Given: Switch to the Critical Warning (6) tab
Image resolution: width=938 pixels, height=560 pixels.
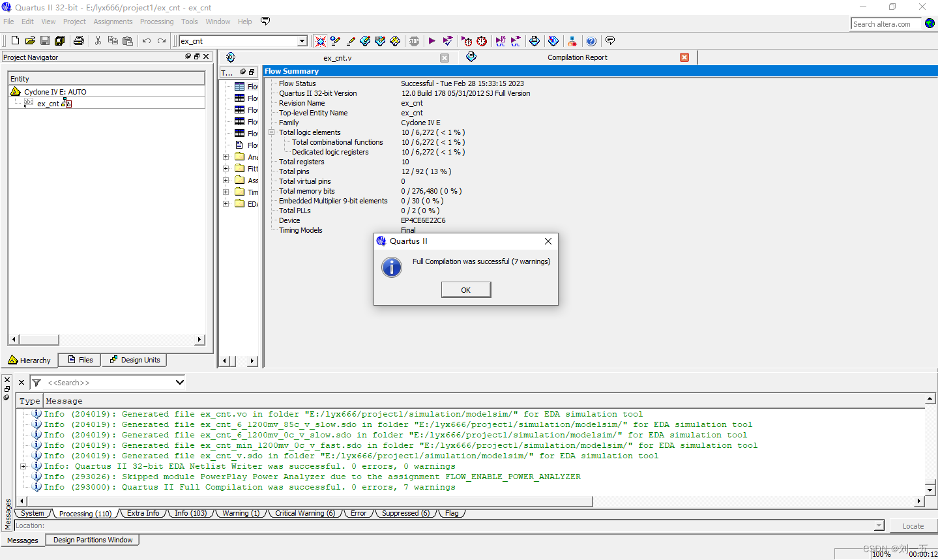Looking at the screenshot, I should click(x=304, y=513).
